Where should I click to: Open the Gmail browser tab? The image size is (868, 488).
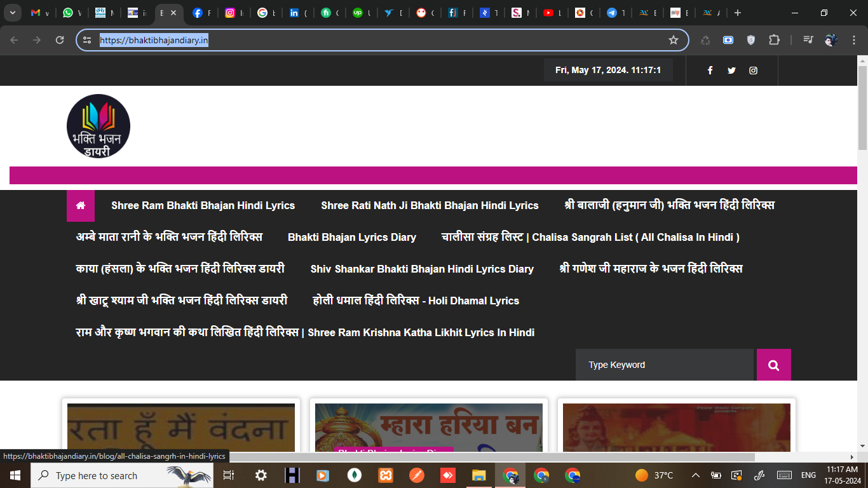tap(36, 13)
